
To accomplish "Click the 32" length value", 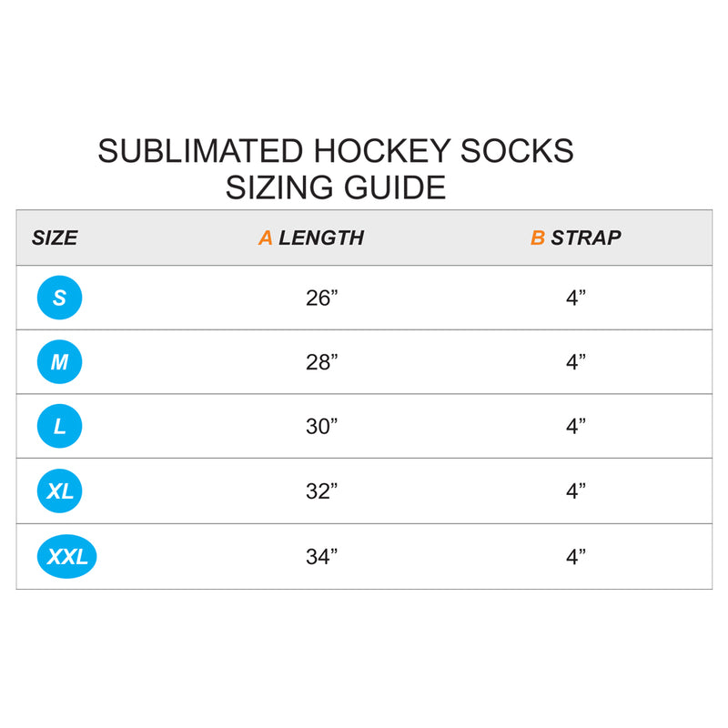I will tap(321, 491).
